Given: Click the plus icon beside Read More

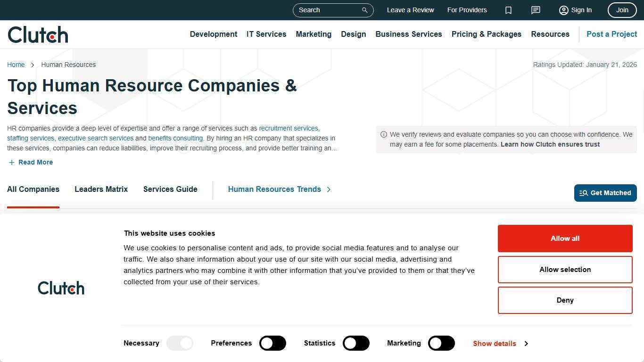Looking at the screenshot, I should pyautogui.click(x=11, y=162).
